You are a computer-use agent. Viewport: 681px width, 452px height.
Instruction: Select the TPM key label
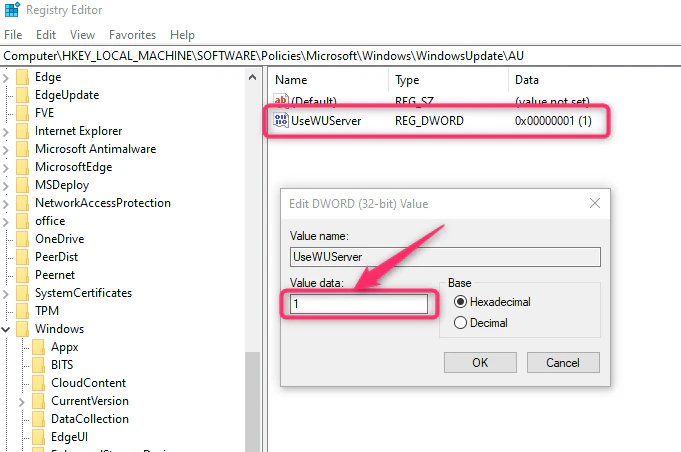click(x=47, y=311)
